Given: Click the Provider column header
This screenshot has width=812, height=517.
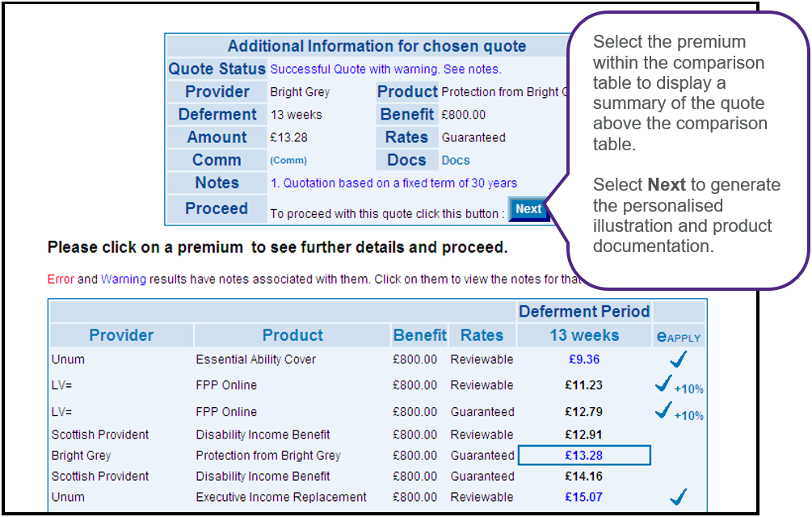Looking at the screenshot, I should click(121, 335).
